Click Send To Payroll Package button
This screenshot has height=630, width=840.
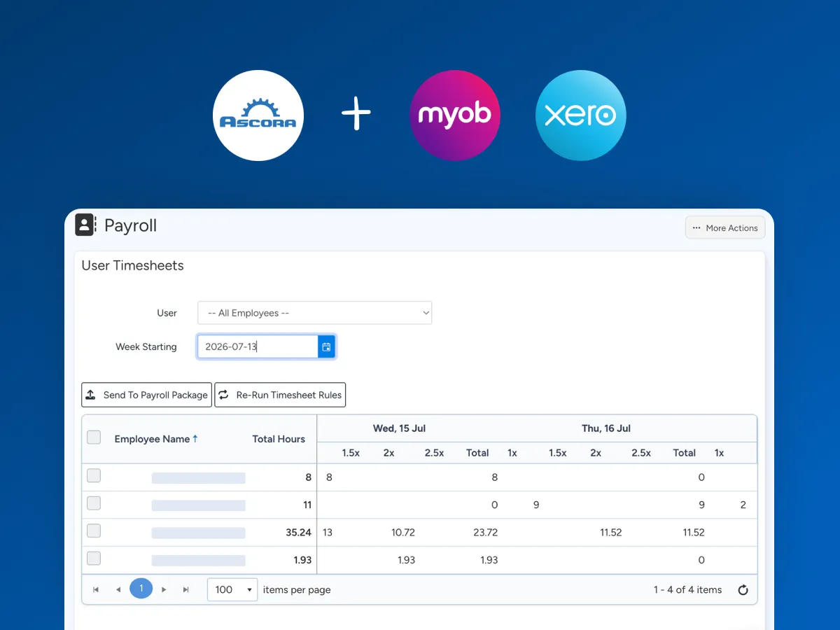(147, 395)
